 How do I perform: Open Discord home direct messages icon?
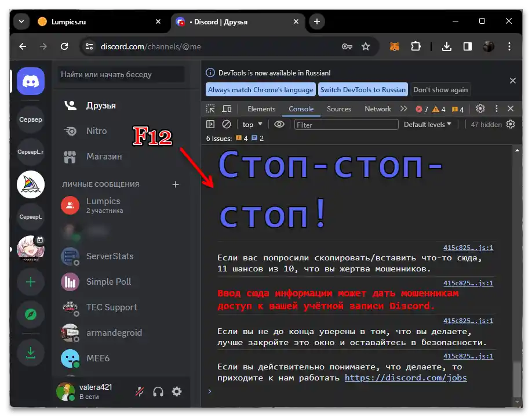(31, 81)
